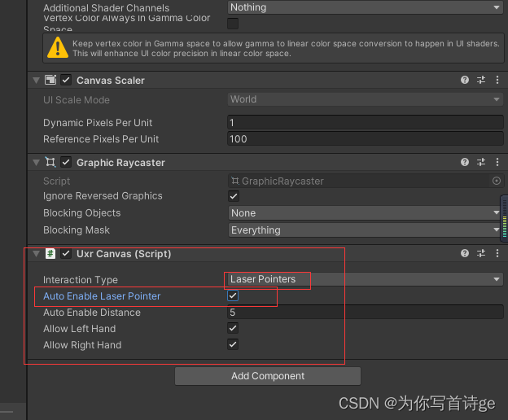Click the Uxr Canvas script hash icon

[50, 254]
